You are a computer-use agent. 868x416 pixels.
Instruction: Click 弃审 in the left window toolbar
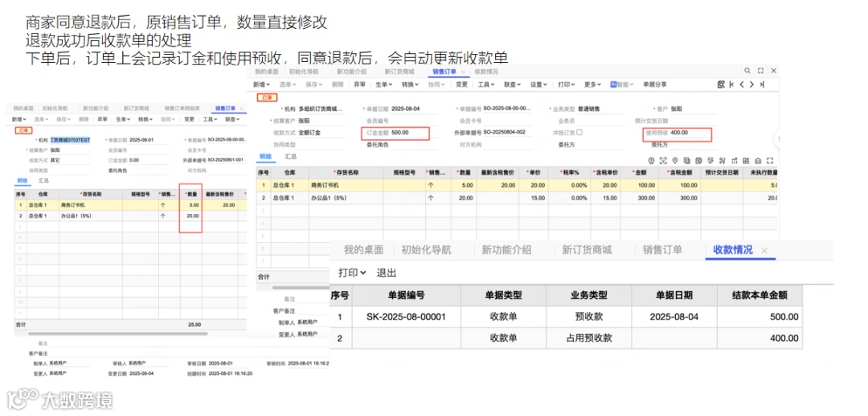[102, 119]
